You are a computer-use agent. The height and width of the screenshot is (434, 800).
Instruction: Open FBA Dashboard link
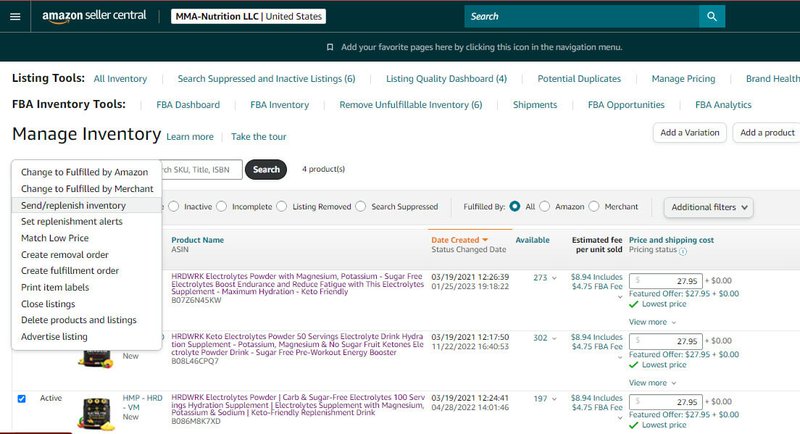[x=188, y=105]
